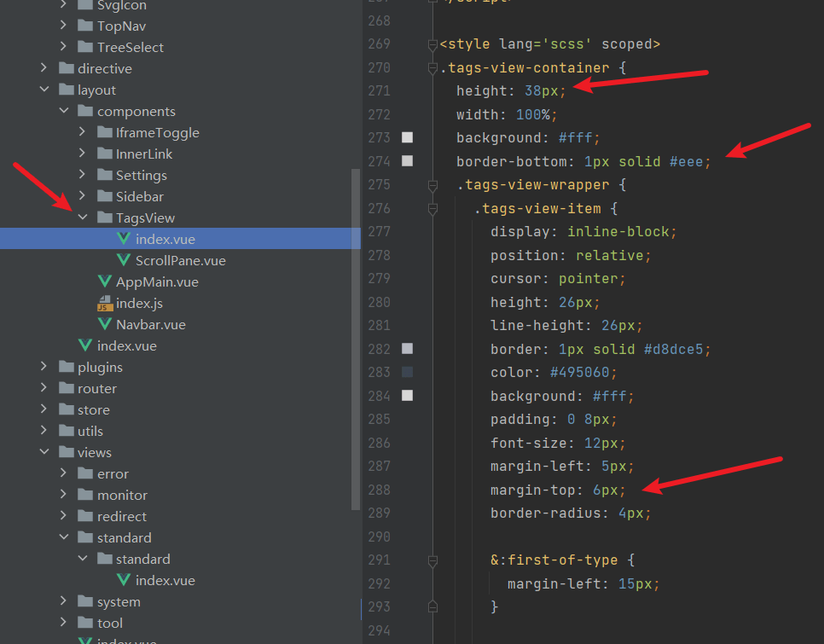Image resolution: width=824 pixels, height=644 pixels.
Task: Open ScrollPane.vue in the project tree
Action: click(180, 260)
